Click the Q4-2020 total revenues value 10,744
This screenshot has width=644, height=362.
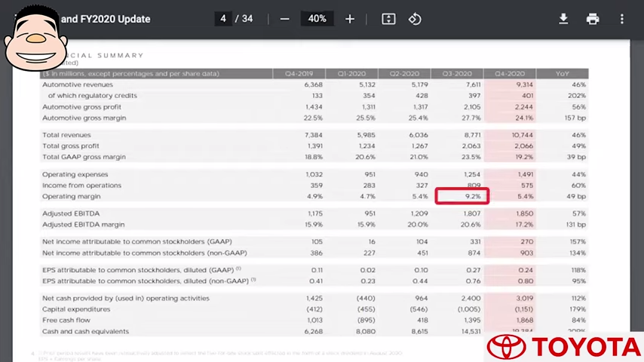521,135
